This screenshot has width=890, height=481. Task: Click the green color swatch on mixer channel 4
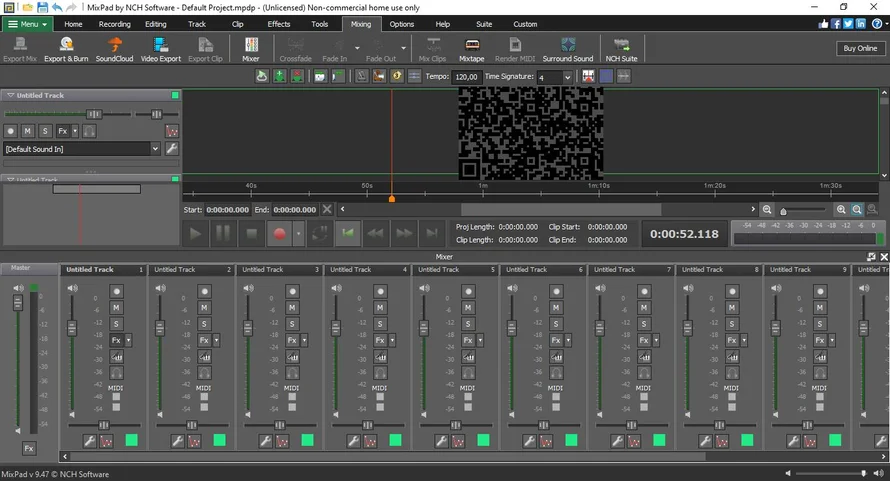(396, 440)
